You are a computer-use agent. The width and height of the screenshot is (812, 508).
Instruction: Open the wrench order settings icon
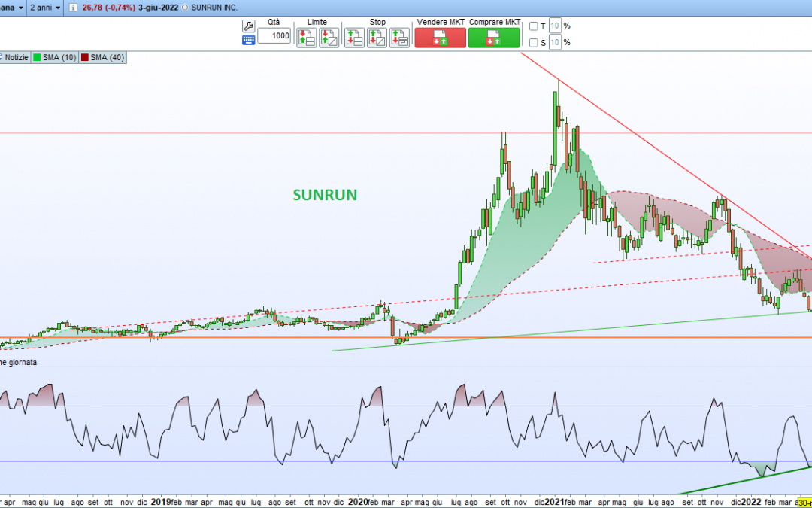pos(249,26)
